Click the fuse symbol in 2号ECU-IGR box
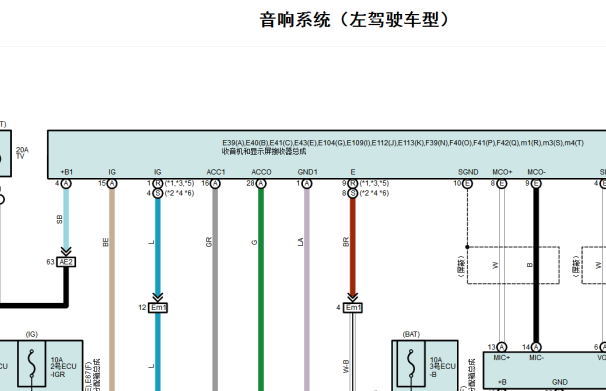This screenshot has width=606, height=391. coord(32,364)
